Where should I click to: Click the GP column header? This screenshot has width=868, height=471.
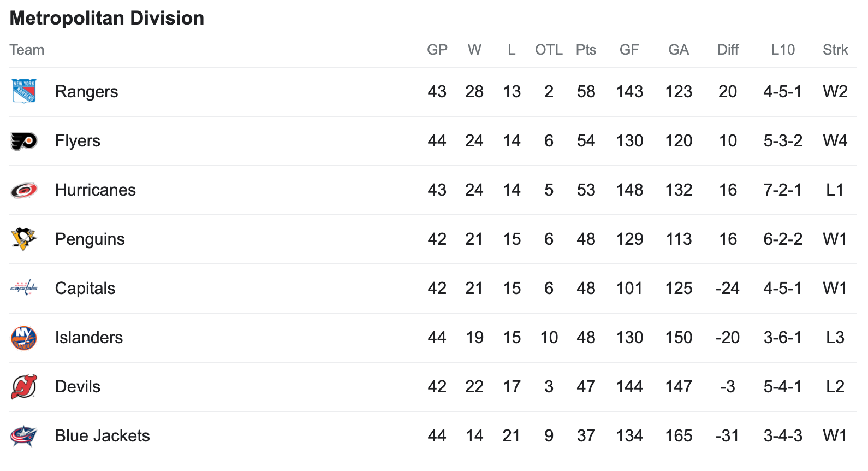click(437, 50)
